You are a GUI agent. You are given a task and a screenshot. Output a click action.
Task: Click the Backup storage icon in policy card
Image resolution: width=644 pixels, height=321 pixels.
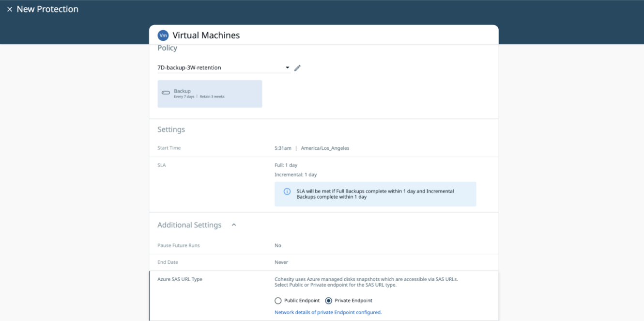pos(166,93)
